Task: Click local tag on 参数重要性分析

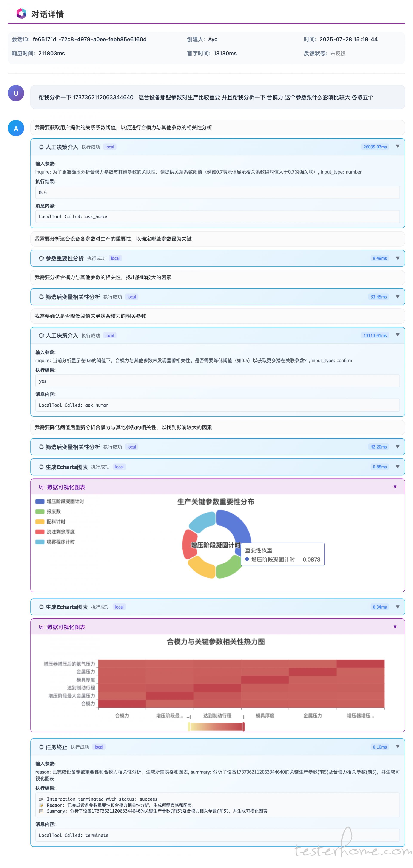Action: [x=115, y=259]
